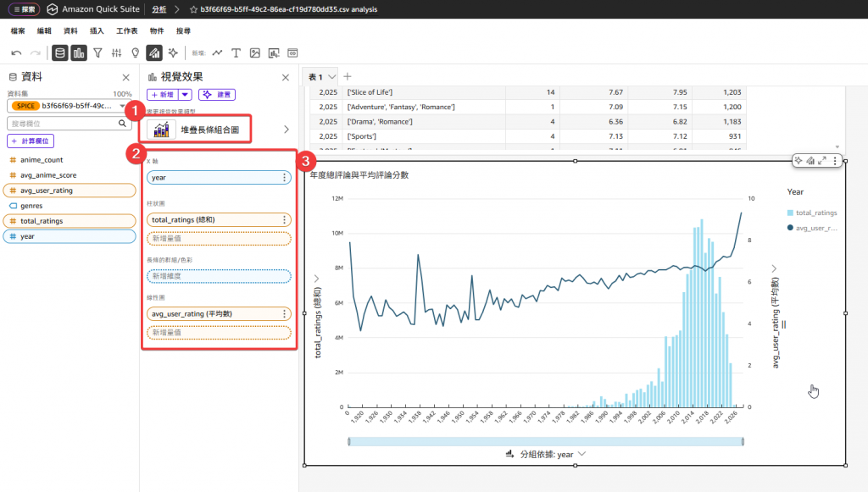This screenshot has width=868, height=492.
Task: Toggle the visuals panel bar-chart icon
Action: tap(79, 53)
